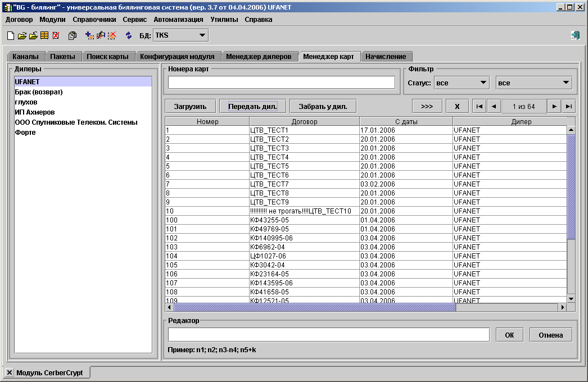Image resolution: width=588 pixels, height=382 pixels.
Task: Click the exit door icon at top right
Action: pos(575,35)
